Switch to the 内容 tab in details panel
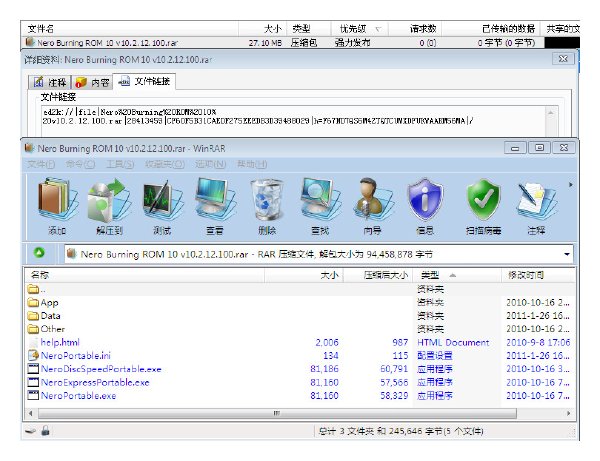This screenshot has width=600, height=461. tap(92, 82)
